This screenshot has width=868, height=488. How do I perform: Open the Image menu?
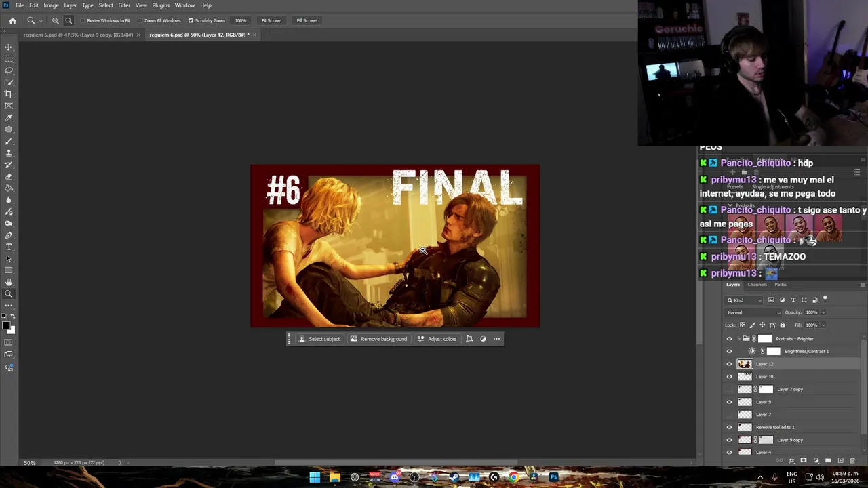point(51,5)
